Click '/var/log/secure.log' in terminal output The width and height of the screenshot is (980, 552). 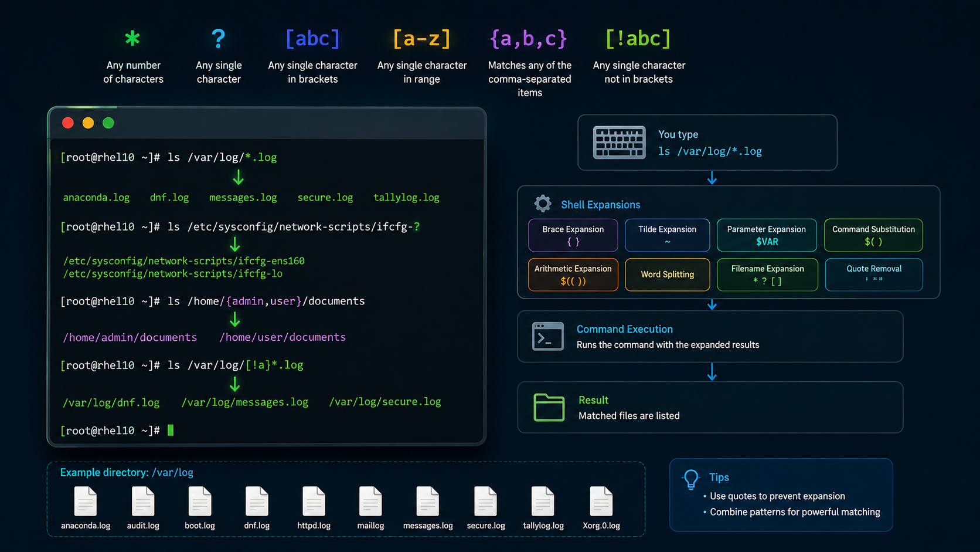[x=385, y=402]
